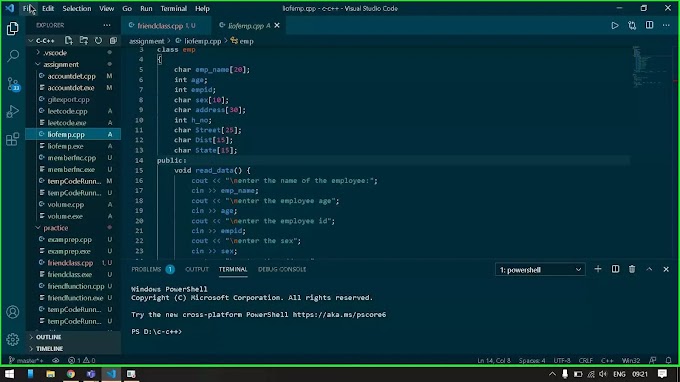Screen dimensions: 680x382
Task: Open File Explorer from the taskbar
Action: [51, 374]
